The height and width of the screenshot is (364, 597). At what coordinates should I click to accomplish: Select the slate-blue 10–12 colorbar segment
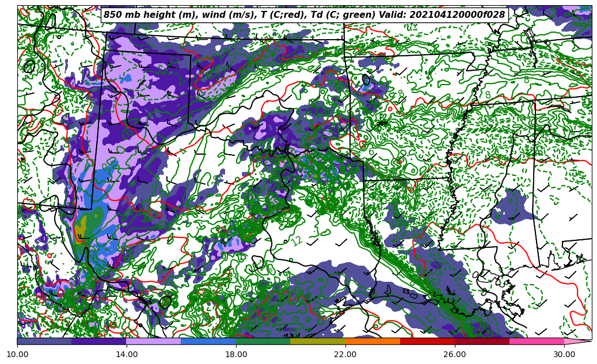pyautogui.click(x=44, y=341)
